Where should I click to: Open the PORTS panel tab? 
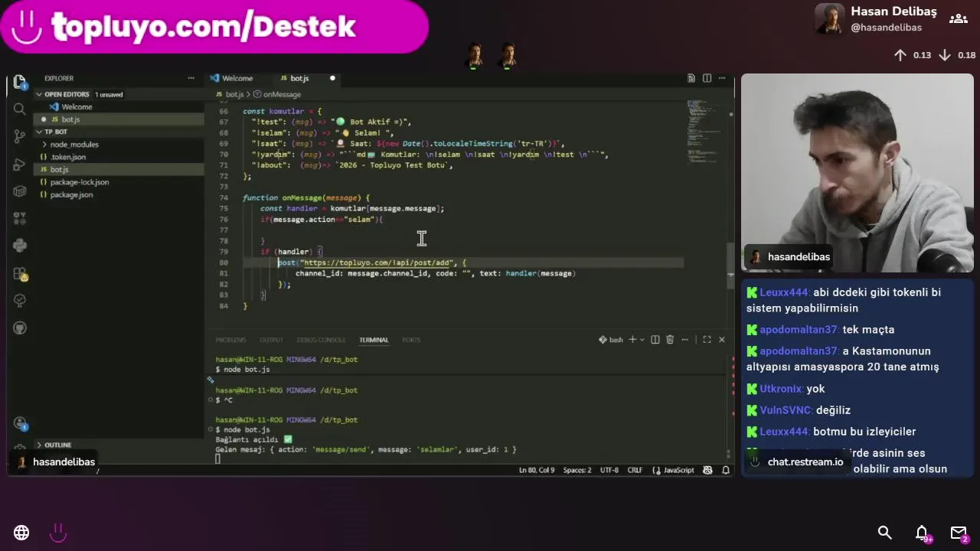click(x=411, y=340)
